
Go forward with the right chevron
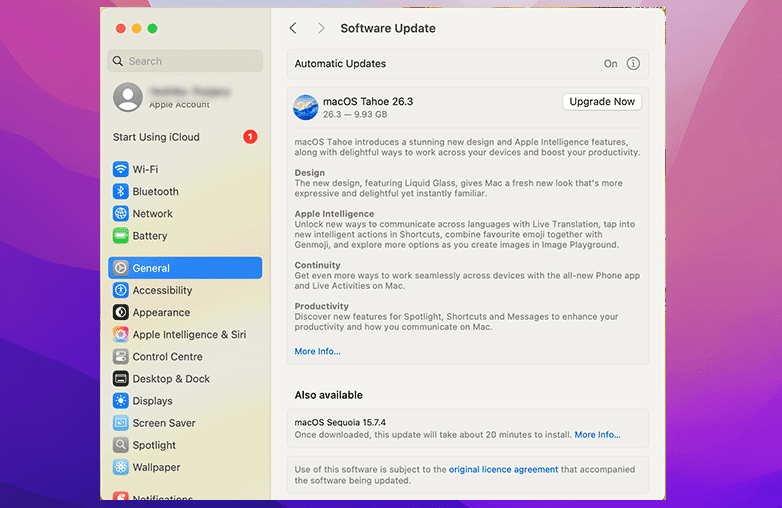(321, 28)
